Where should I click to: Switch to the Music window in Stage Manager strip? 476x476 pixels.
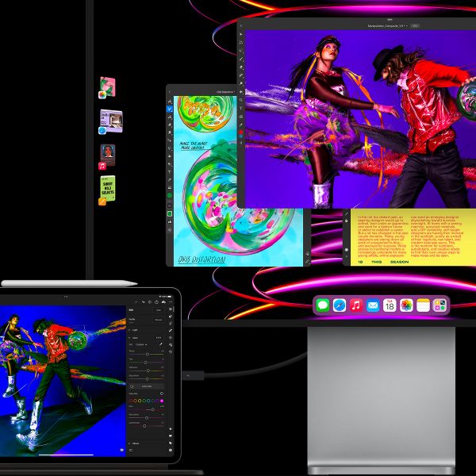pos(107,156)
